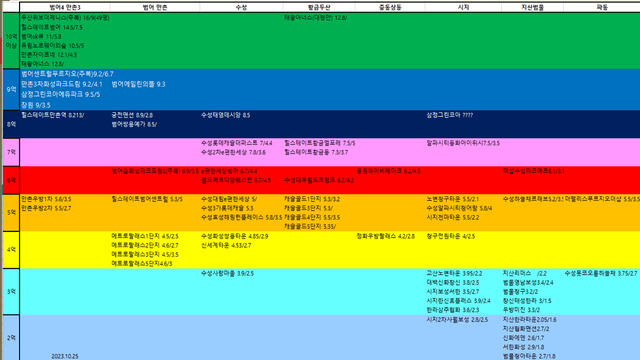
Task: Select the 수성태영데시앙 8.5 entry
Action: coord(226,115)
